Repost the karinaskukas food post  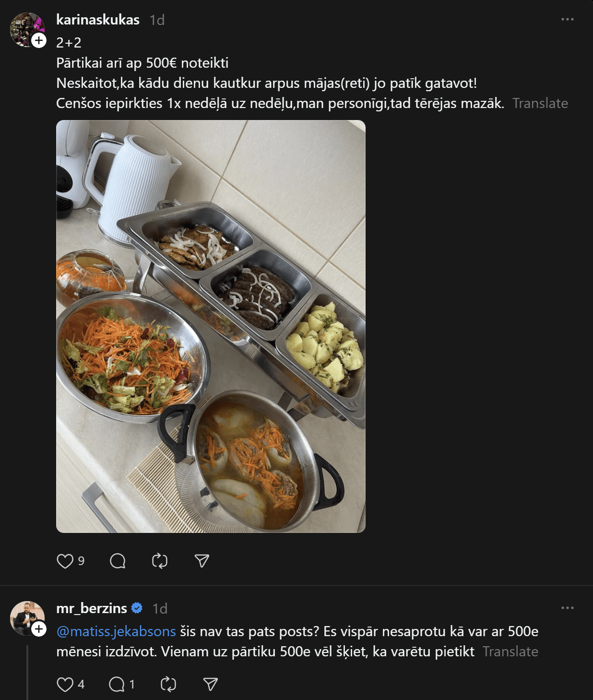(x=160, y=561)
